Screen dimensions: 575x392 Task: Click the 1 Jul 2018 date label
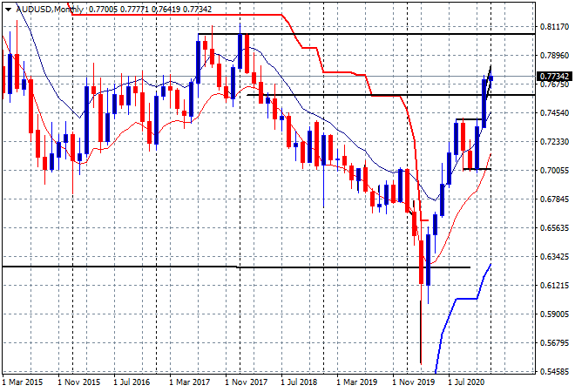tap(299, 382)
